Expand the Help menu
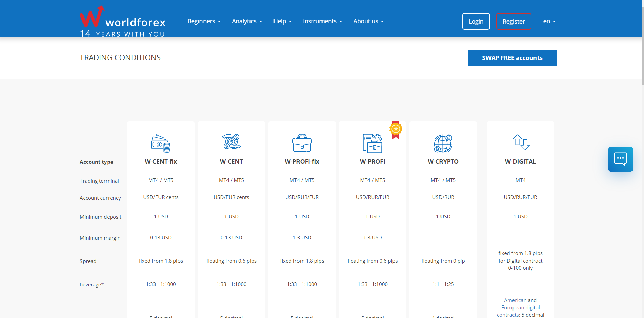Image resolution: width=644 pixels, height=318 pixels. point(283,21)
